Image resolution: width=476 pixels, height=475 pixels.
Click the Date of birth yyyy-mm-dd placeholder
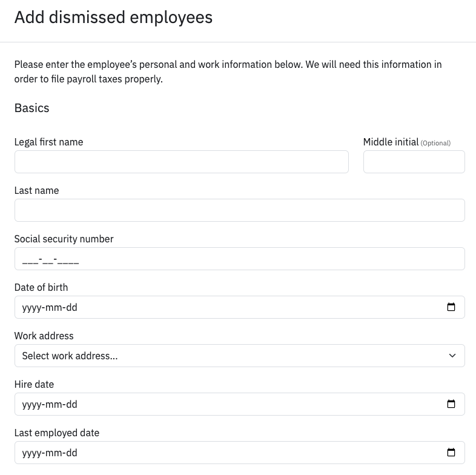[x=50, y=307]
